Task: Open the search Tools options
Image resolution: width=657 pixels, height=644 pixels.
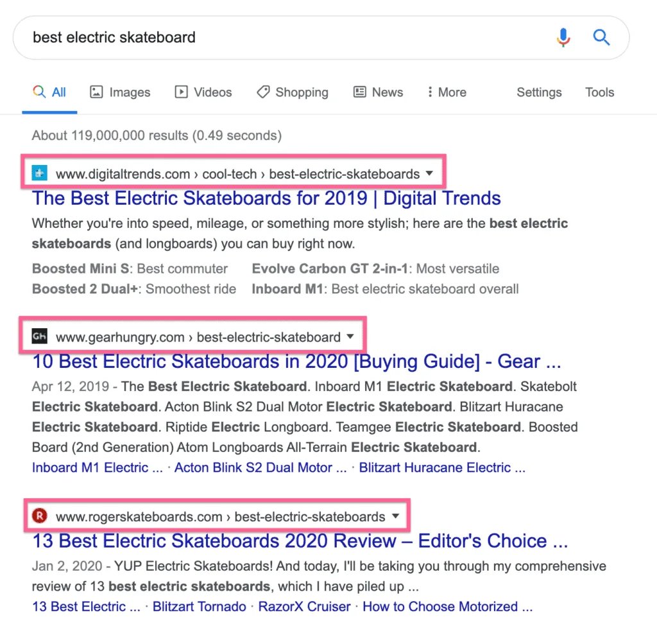Action: coord(599,92)
